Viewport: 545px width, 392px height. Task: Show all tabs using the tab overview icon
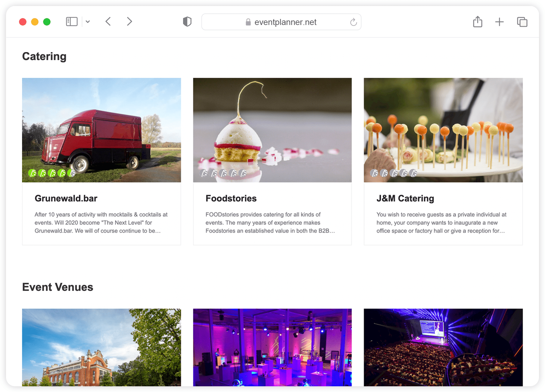point(522,21)
